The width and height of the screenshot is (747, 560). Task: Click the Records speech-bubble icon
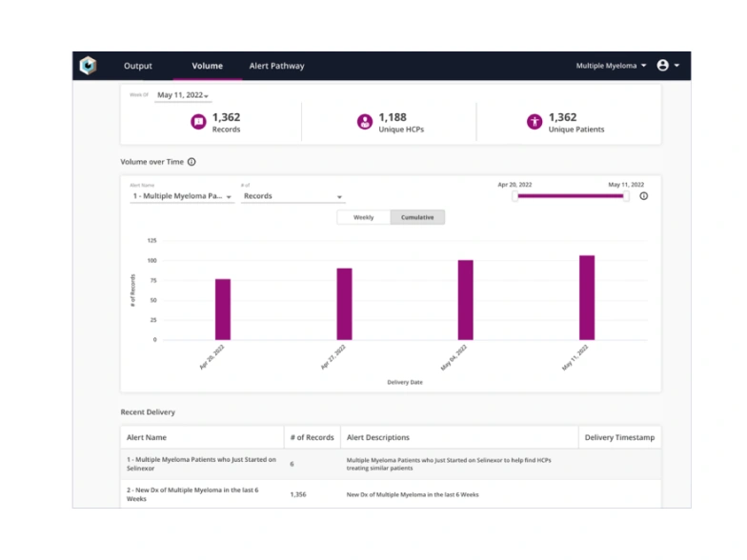coord(198,122)
